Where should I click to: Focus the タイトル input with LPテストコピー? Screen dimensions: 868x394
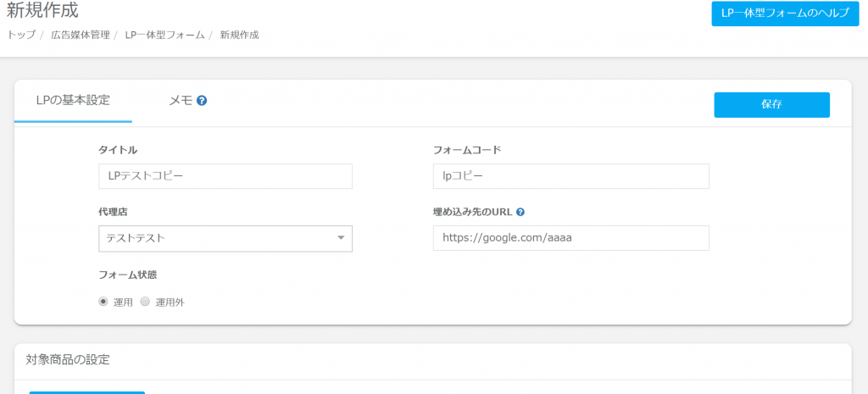coord(225,176)
